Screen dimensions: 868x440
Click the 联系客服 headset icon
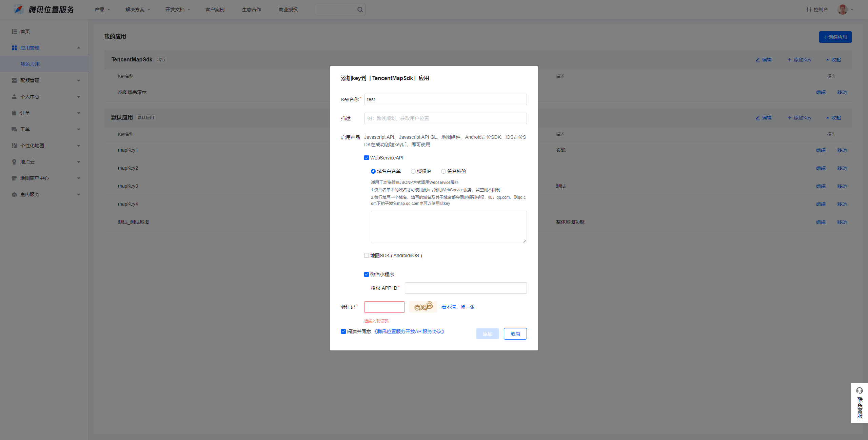click(859, 390)
